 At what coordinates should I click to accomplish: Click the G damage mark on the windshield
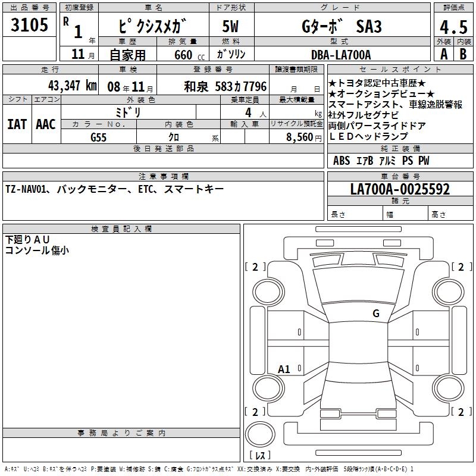tap(376, 313)
